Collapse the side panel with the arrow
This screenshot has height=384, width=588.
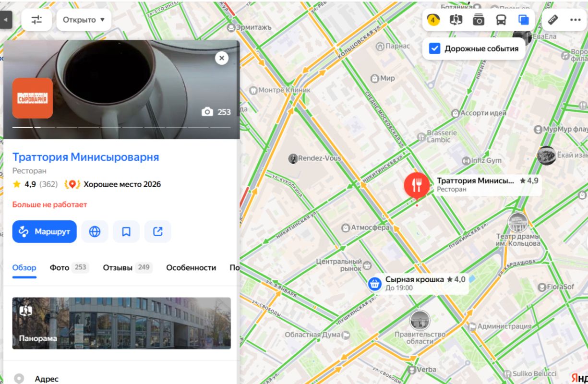pyautogui.click(x=6, y=20)
